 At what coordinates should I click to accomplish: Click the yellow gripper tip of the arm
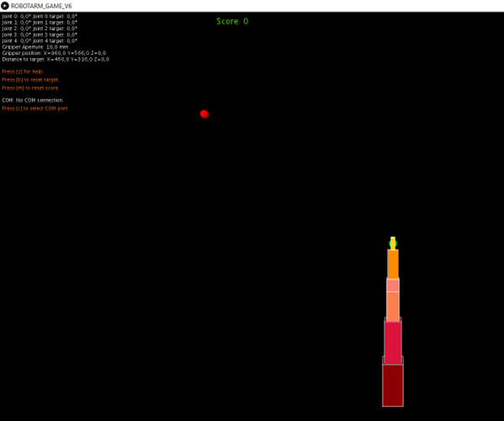393,242
